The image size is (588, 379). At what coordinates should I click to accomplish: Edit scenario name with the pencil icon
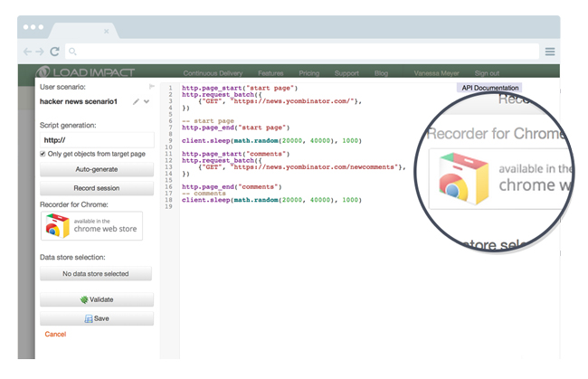click(x=136, y=101)
